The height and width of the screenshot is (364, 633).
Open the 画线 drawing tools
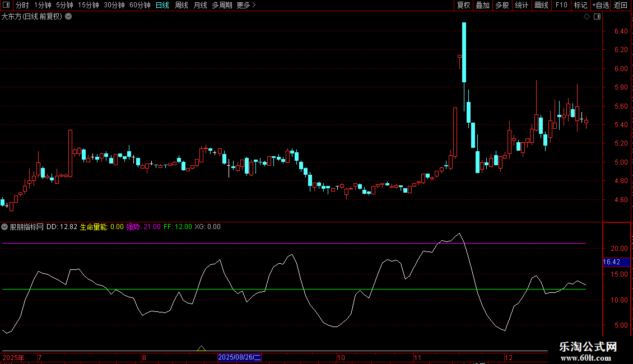[x=541, y=5]
